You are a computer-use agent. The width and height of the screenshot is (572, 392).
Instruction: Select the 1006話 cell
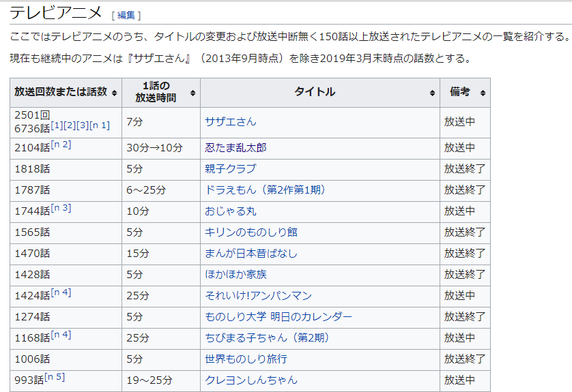point(66,359)
